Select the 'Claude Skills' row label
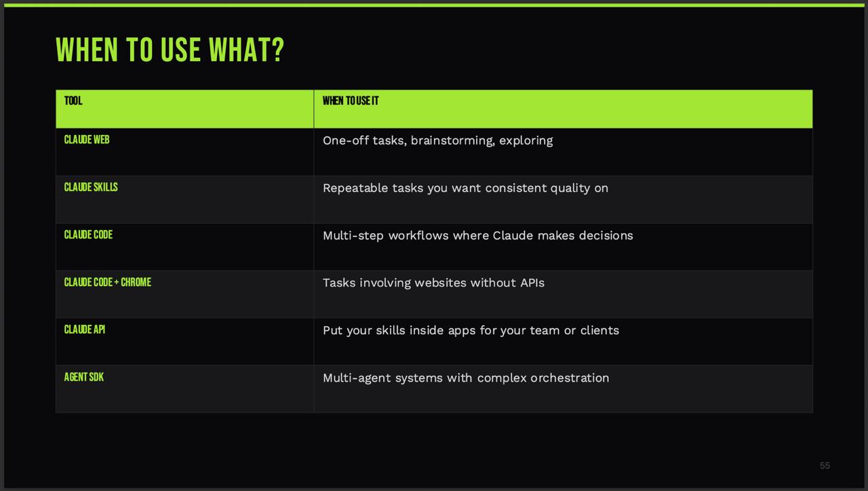Viewport: 868px width, 491px height. tap(91, 187)
